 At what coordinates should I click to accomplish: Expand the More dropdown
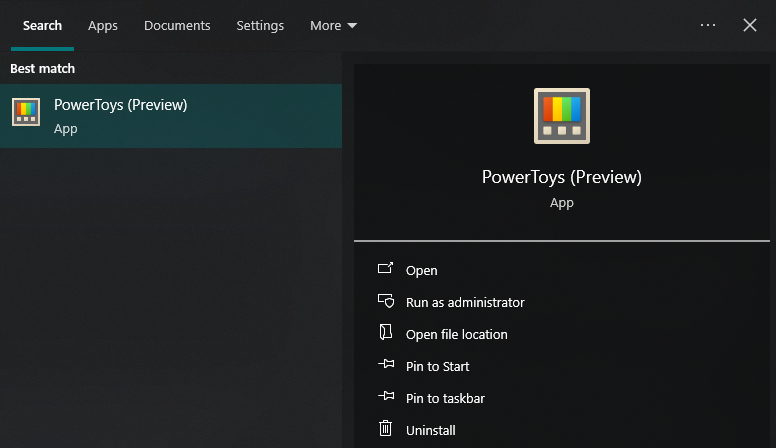click(x=333, y=26)
